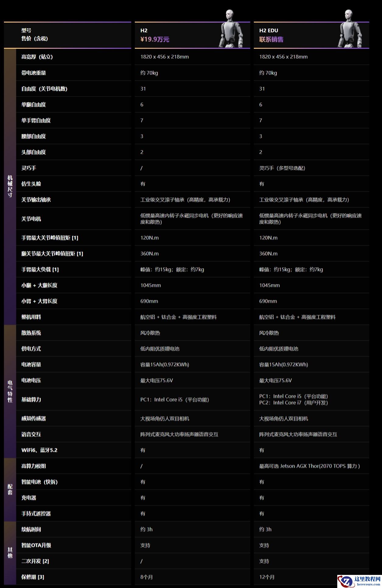
Task: Click the Jetson AGX Thor(2070 TOPS) cell
Action: 310,466
